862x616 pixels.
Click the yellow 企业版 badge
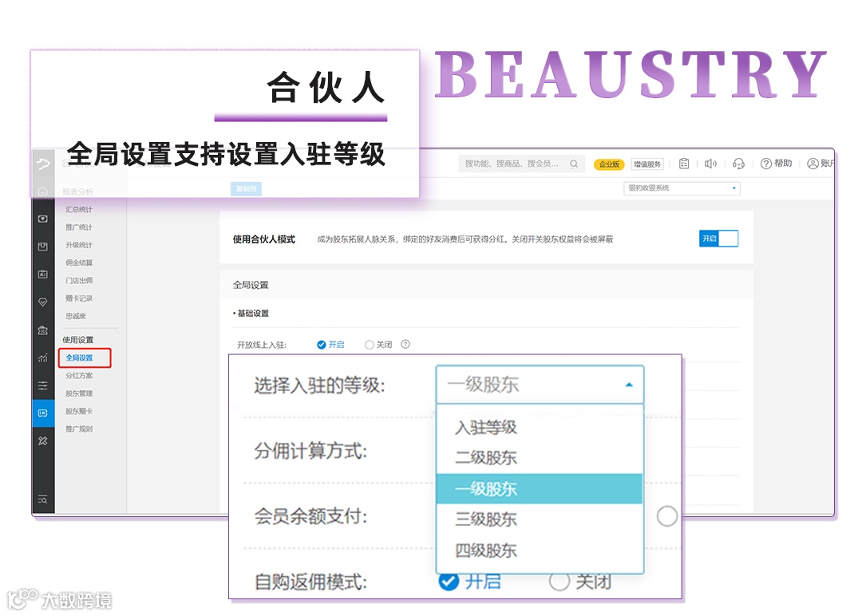(609, 164)
